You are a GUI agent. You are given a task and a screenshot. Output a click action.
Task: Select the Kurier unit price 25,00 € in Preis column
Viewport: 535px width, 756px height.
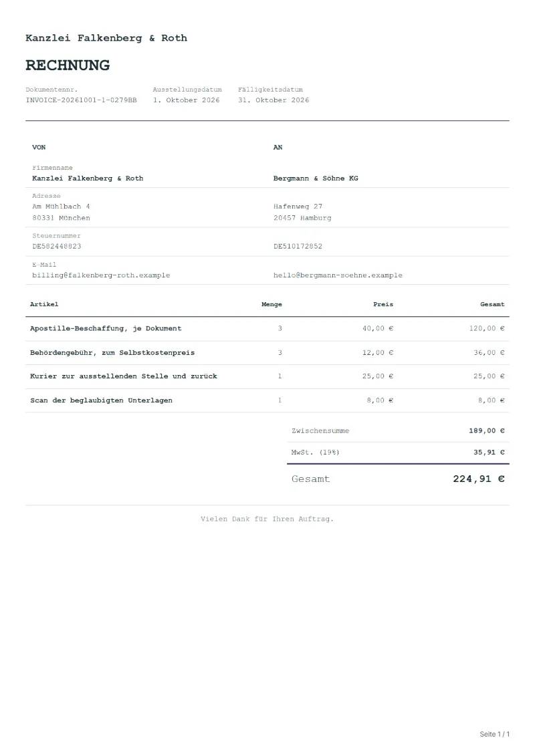tap(378, 376)
